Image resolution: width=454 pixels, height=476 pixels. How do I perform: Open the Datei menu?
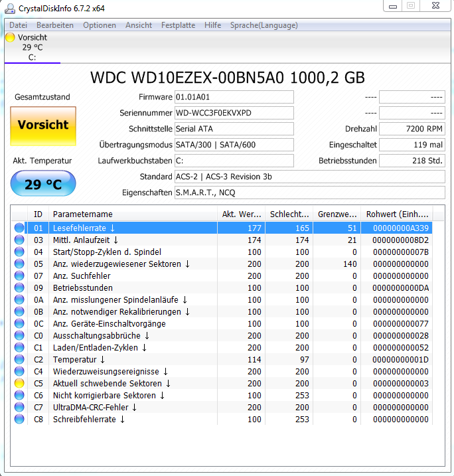tap(18, 25)
